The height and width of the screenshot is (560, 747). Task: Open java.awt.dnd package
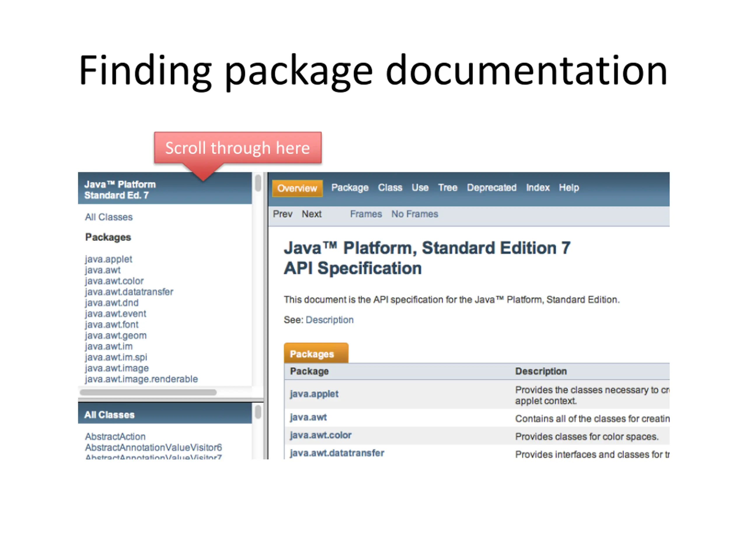pos(111,303)
